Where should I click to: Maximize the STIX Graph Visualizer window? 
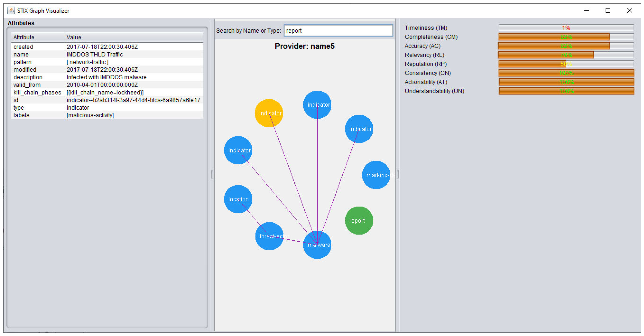pyautogui.click(x=608, y=11)
